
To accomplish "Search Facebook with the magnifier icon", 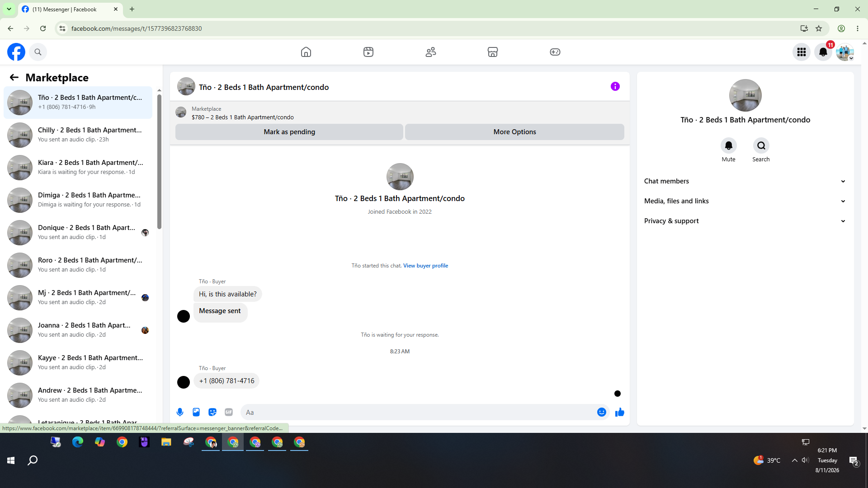I will click(x=38, y=52).
